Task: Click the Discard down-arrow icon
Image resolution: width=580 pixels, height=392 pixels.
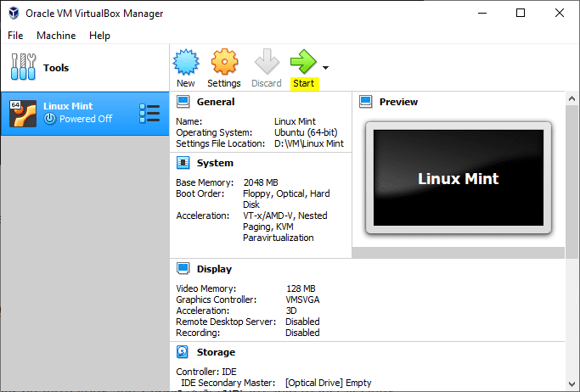Action: coord(267,61)
